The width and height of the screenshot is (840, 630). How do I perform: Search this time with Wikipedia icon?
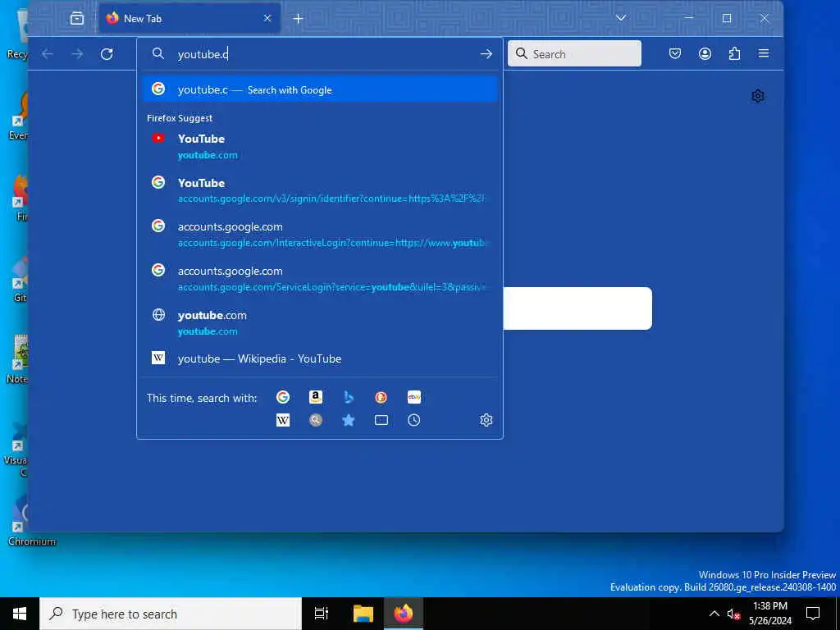[283, 420]
